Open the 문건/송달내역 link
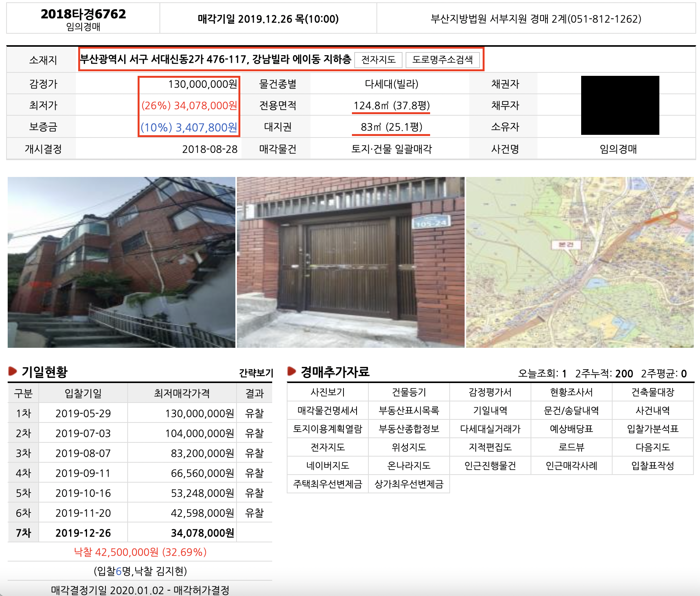Image resolution: width=700 pixels, height=596 pixels. click(x=572, y=411)
